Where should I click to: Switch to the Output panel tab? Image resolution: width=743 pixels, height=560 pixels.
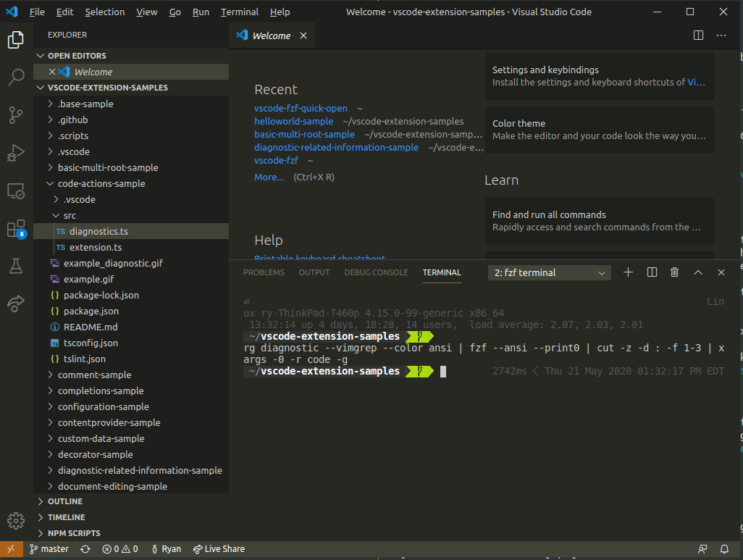314,272
